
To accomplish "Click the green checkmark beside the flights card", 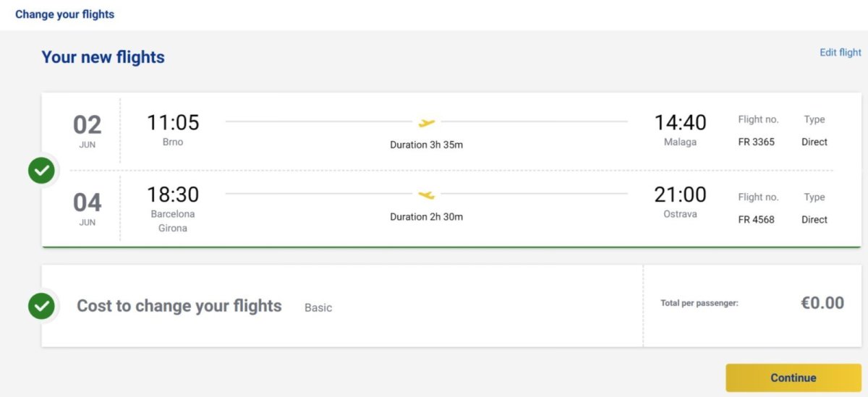I will click(x=41, y=171).
